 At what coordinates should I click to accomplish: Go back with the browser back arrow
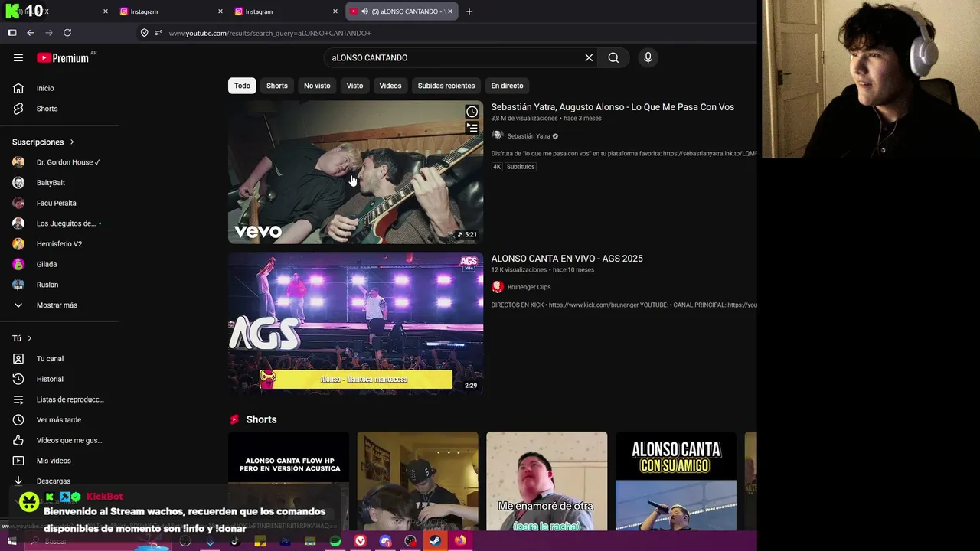pos(31,33)
